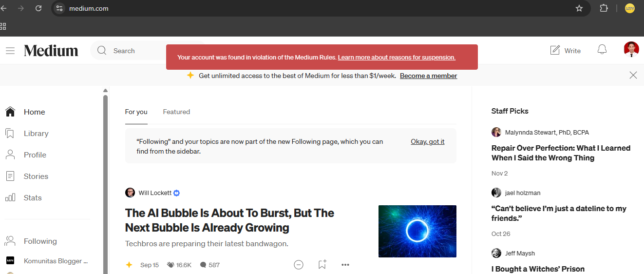The height and width of the screenshot is (274, 644).
Task: Open author Will Lockett's name
Action: [x=155, y=193]
